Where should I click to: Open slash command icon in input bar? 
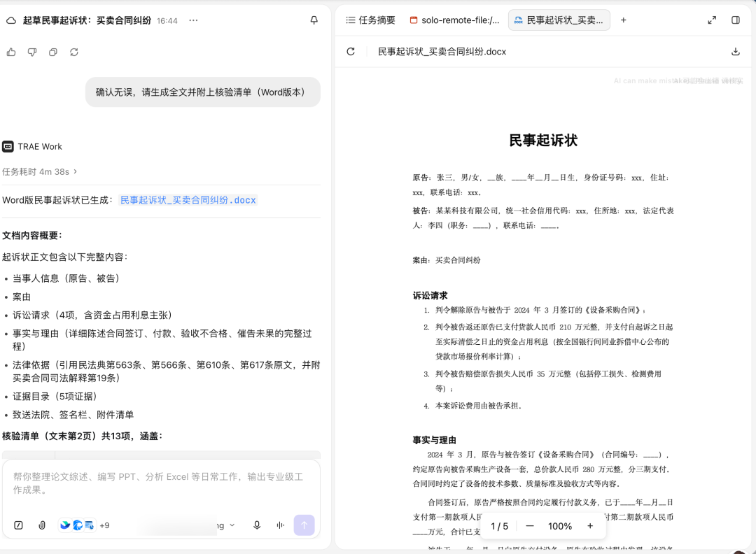click(x=18, y=525)
